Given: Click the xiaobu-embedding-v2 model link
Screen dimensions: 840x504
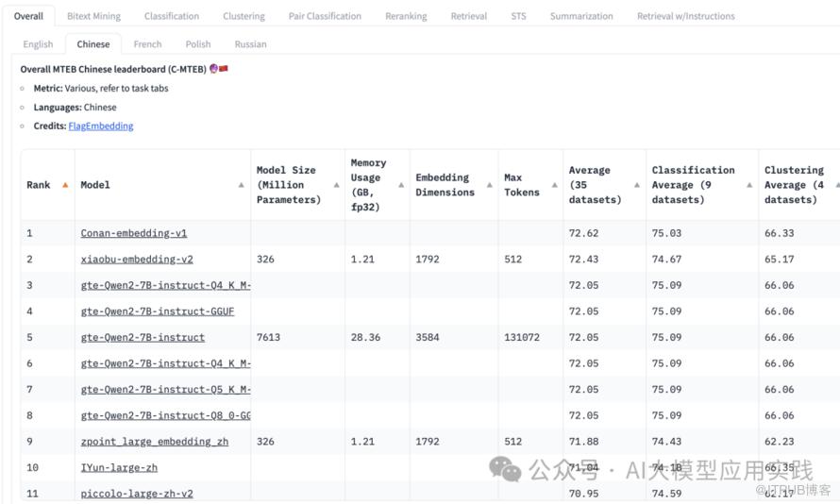Looking at the screenshot, I should click(x=137, y=260).
